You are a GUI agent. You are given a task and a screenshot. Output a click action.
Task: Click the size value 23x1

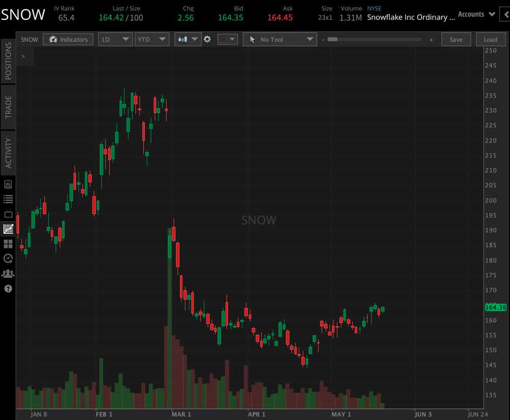click(325, 17)
